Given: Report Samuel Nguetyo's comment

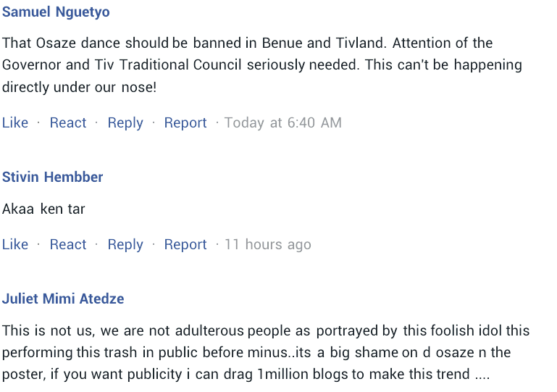Looking at the screenshot, I should click(x=185, y=122).
